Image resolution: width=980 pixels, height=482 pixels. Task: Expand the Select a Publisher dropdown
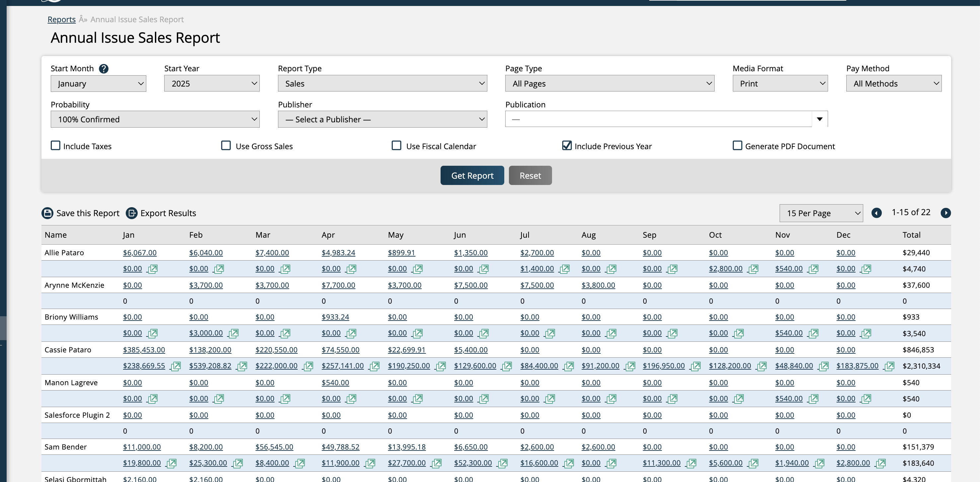click(382, 119)
